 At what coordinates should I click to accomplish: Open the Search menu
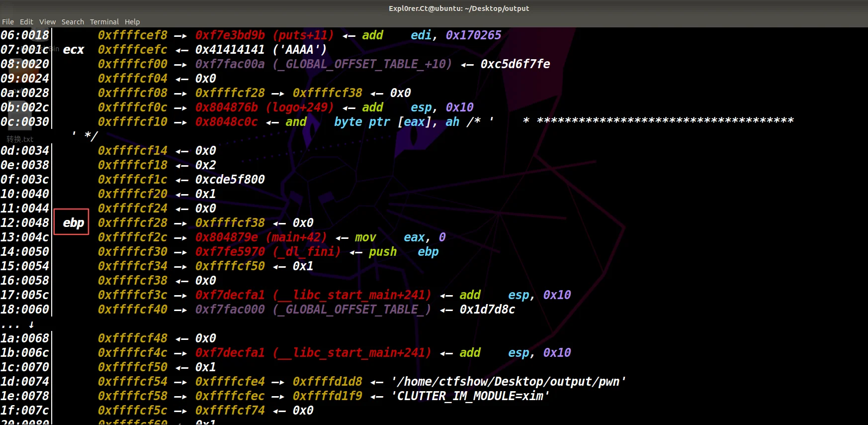pyautogui.click(x=73, y=22)
